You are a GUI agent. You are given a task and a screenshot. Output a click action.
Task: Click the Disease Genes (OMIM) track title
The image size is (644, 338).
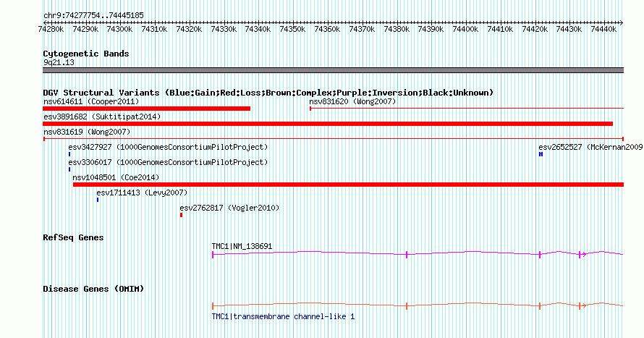coord(93,289)
